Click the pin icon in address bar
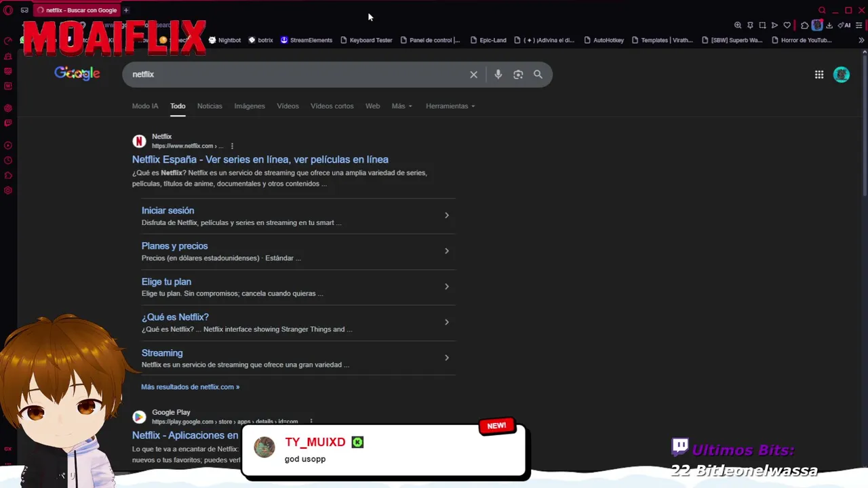Image resolution: width=868 pixels, height=488 pixels. click(750, 25)
